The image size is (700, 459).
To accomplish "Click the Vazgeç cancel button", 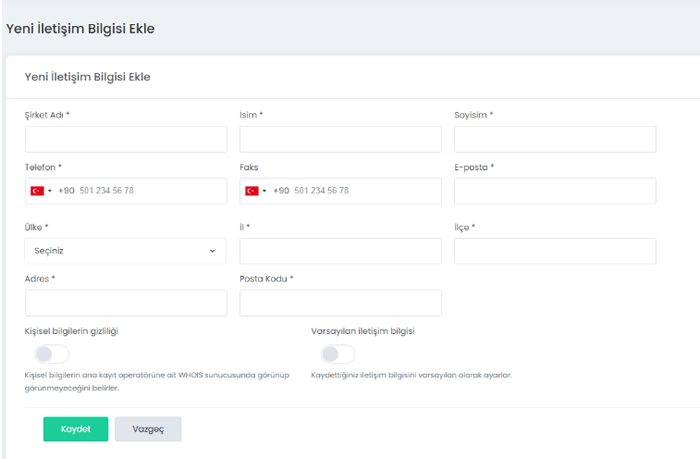I will coord(148,429).
